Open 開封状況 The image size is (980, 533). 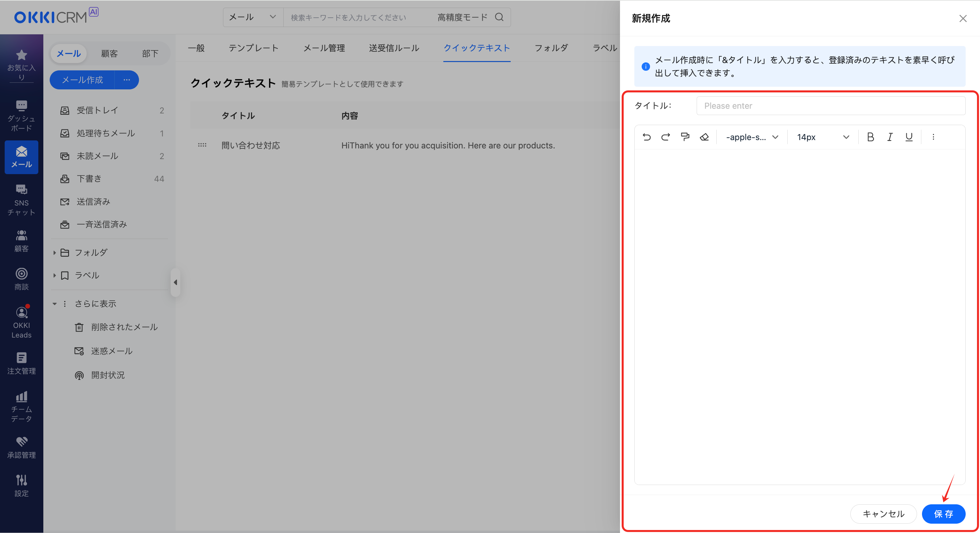(100, 375)
